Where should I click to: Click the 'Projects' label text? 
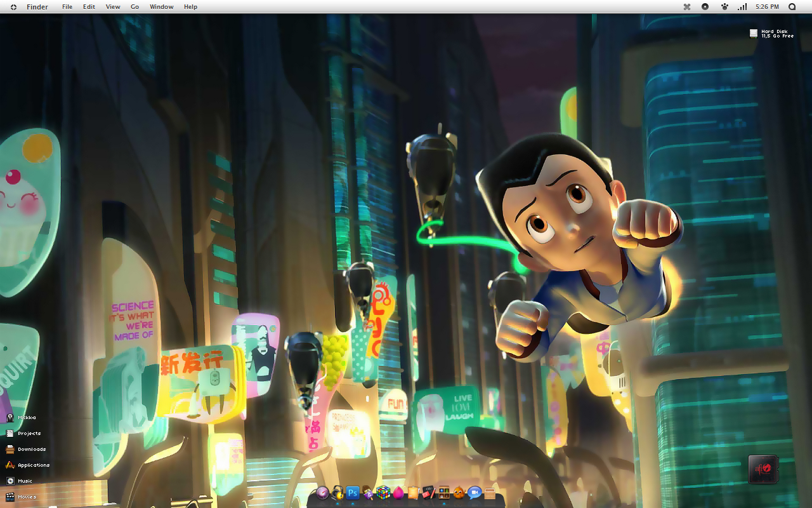click(29, 434)
